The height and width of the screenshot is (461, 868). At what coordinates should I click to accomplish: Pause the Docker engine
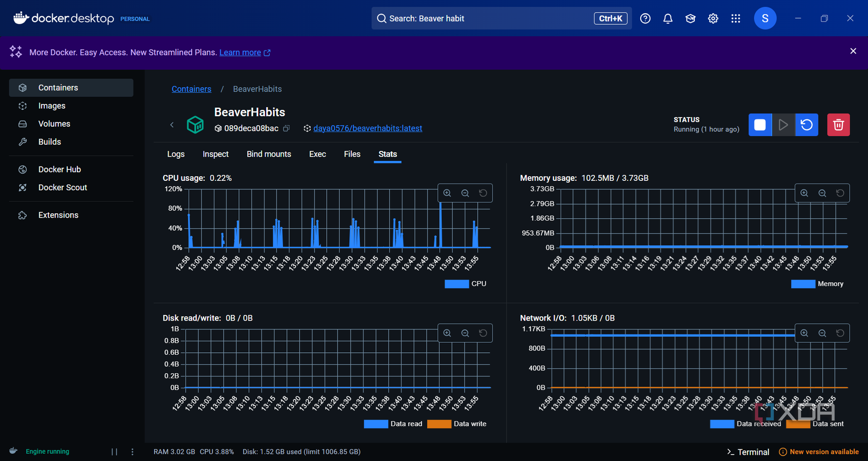pos(114,452)
